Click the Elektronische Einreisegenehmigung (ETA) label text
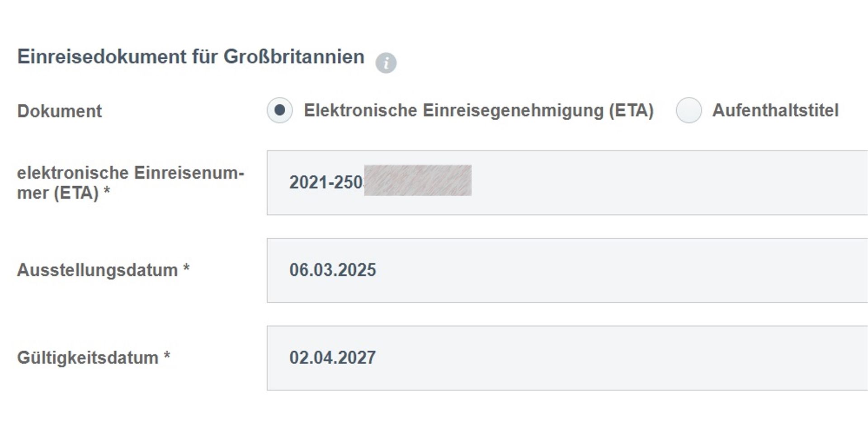This screenshot has height=428, width=868. point(479,111)
